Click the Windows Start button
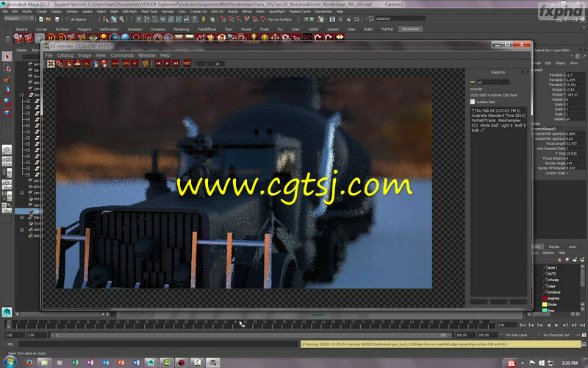Image resolution: width=588 pixels, height=368 pixels. (x=10, y=362)
